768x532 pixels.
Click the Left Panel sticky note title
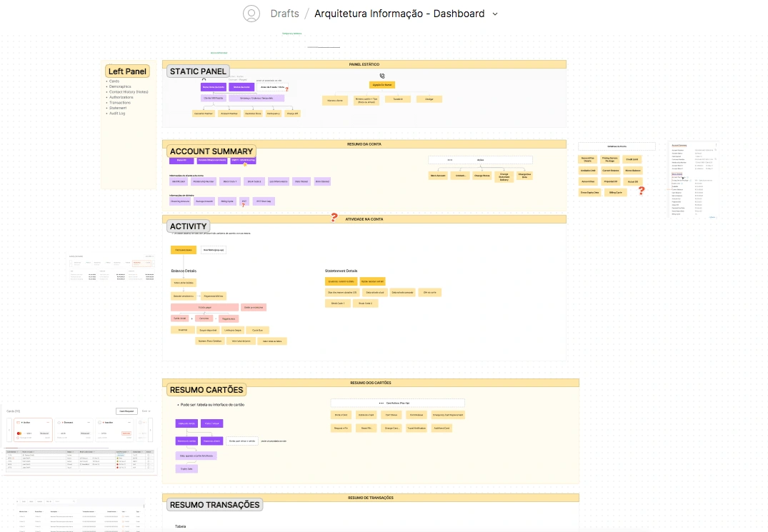point(128,71)
